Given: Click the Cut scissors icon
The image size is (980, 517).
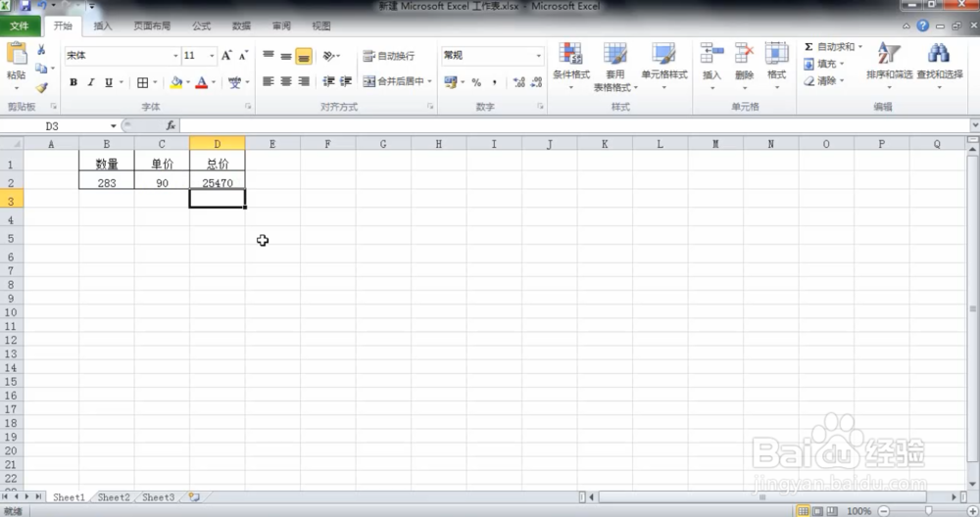Looking at the screenshot, I should (x=41, y=49).
